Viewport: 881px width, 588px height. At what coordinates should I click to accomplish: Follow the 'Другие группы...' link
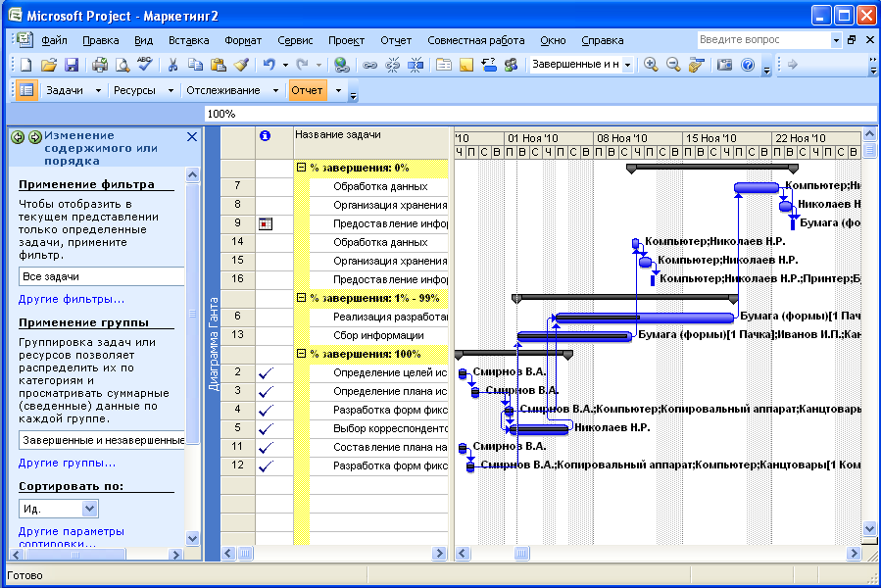click(x=67, y=463)
